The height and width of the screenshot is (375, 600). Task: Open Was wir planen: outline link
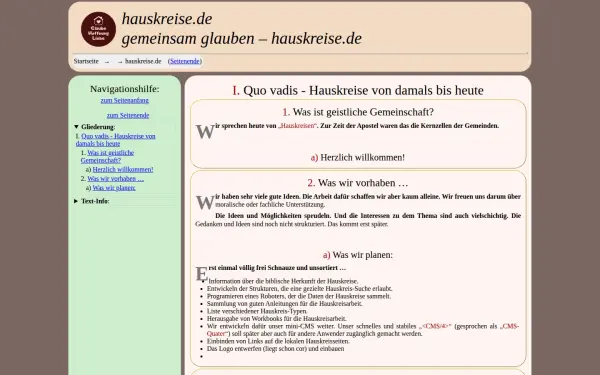pos(114,188)
